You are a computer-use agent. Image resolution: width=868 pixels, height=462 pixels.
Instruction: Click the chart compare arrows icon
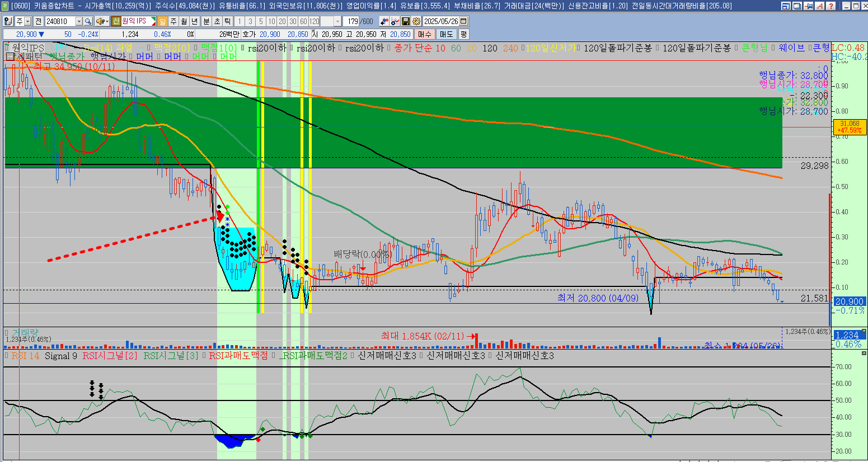(384, 21)
